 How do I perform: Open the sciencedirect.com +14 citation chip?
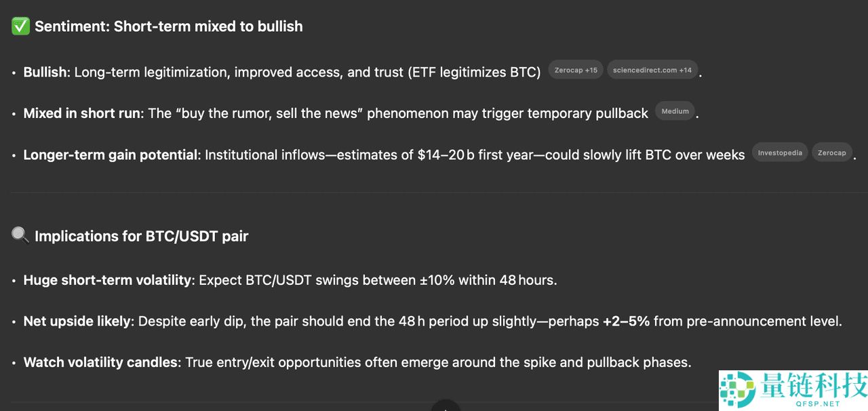click(652, 70)
